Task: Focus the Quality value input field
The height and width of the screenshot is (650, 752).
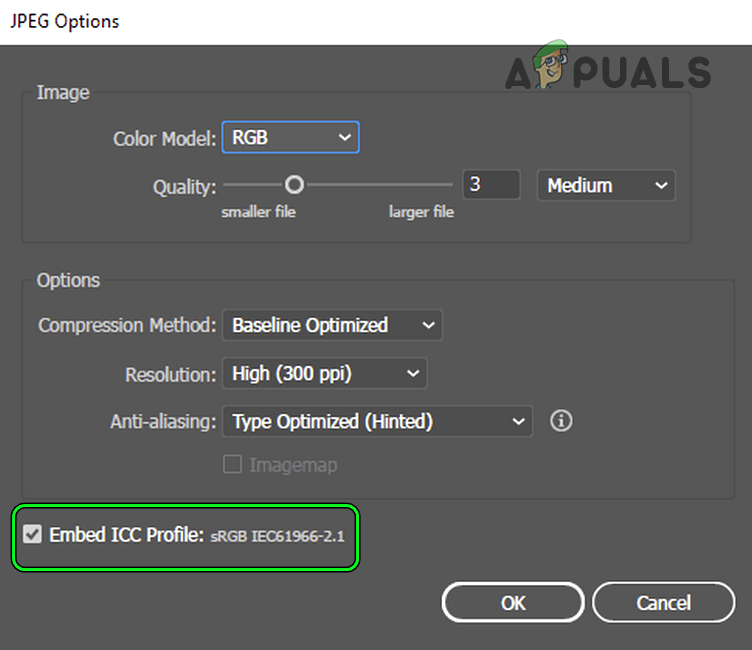Action: pos(490,185)
